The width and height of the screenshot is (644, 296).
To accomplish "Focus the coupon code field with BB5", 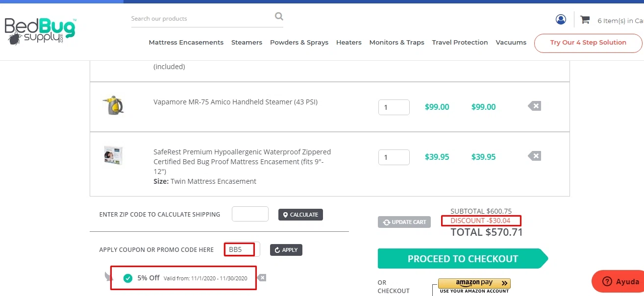I will pyautogui.click(x=242, y=249).
